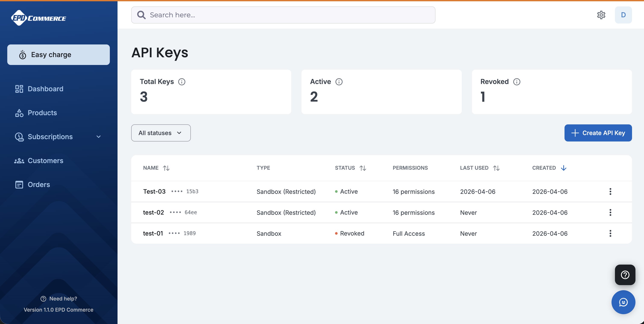Click the Customers people icon

(x=19, y=161)
